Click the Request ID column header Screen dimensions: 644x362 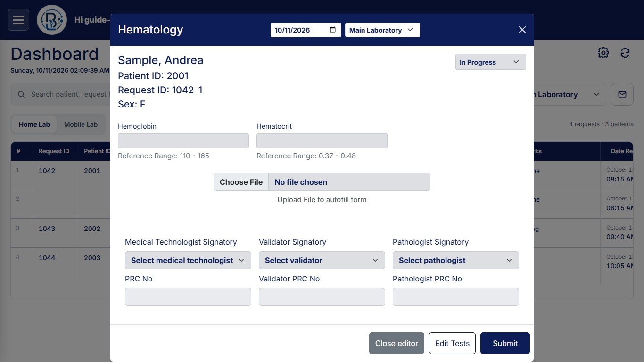click(54, 151)
